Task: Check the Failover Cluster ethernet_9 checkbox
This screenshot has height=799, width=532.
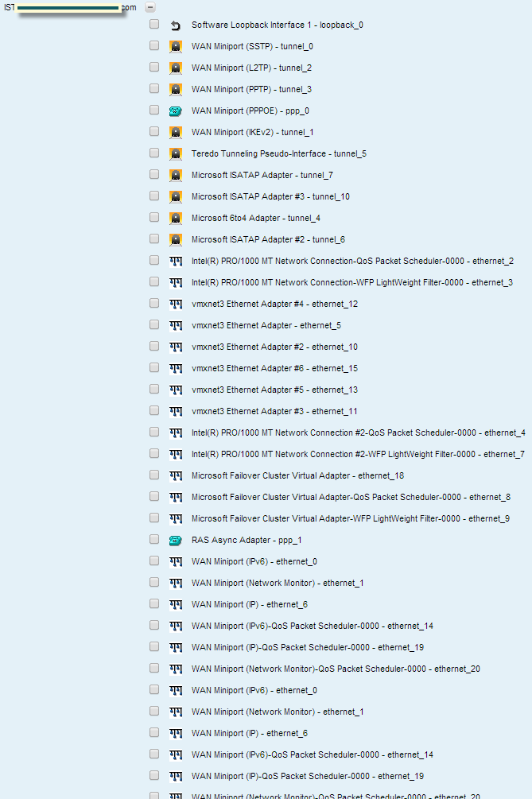Action: [154, 518]
